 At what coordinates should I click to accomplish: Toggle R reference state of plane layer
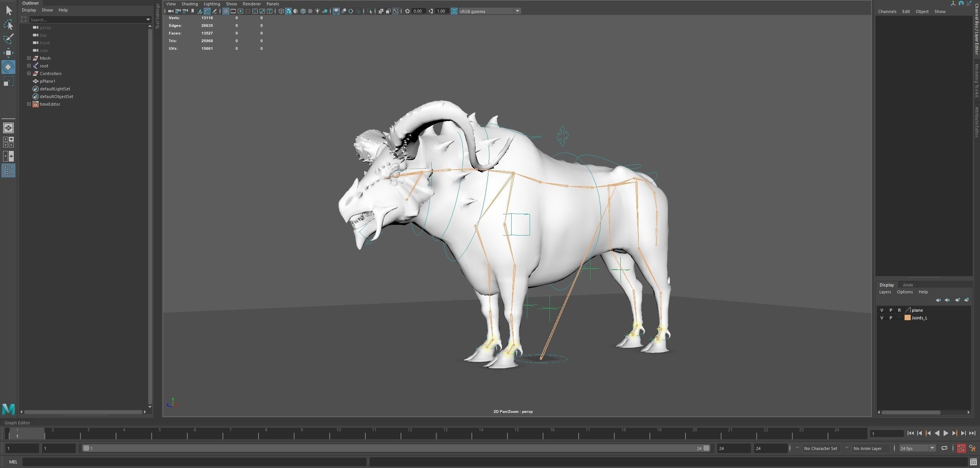pyautogui.click(x=899, y=310)
